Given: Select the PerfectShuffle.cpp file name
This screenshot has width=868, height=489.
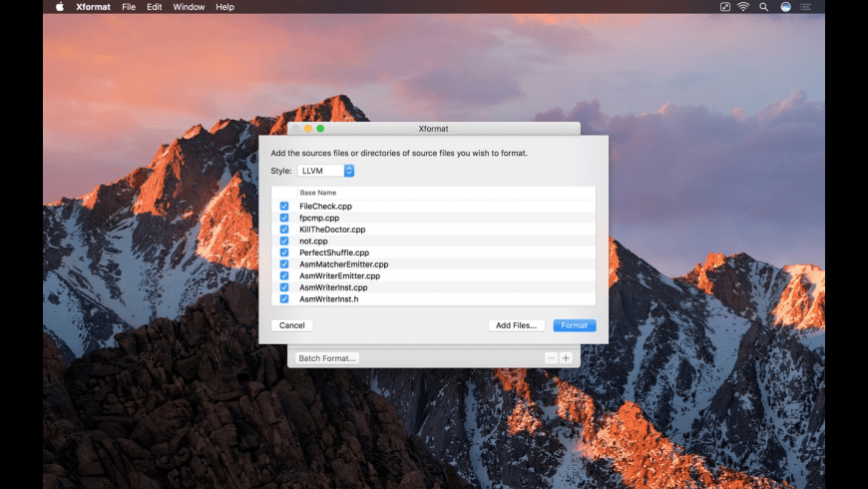Looking at the screenshot, I should [334, 252].
